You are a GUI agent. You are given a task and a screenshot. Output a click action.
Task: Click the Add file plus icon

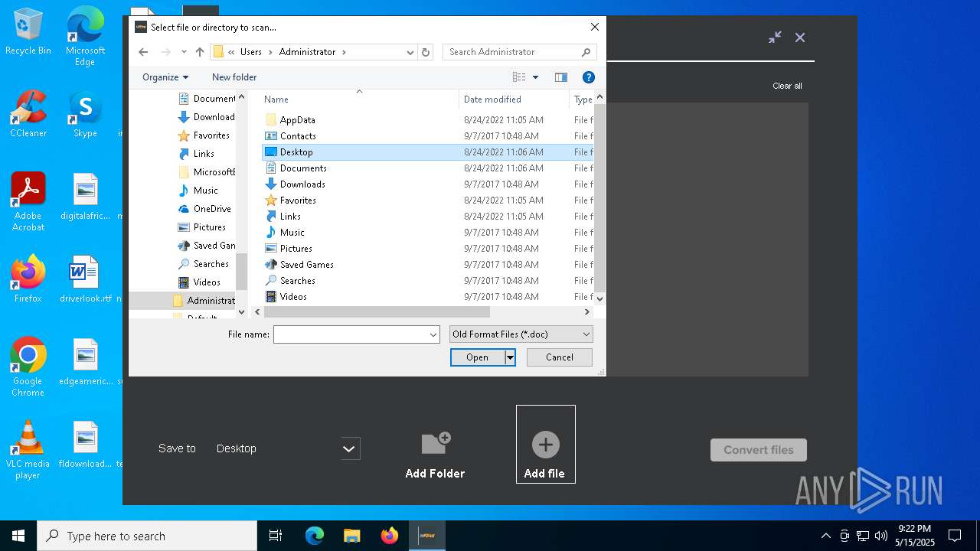545,445
